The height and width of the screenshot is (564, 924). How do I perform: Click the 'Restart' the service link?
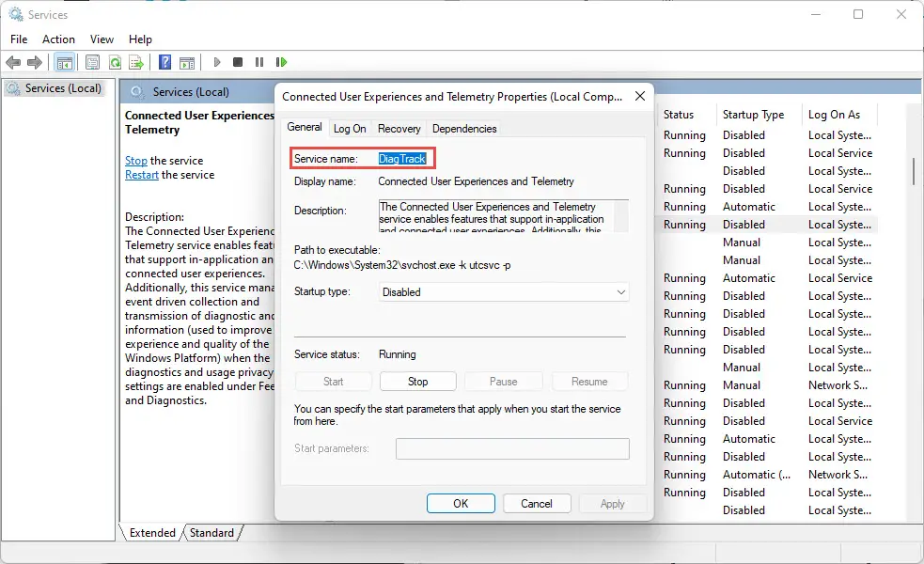coord(141,175)
